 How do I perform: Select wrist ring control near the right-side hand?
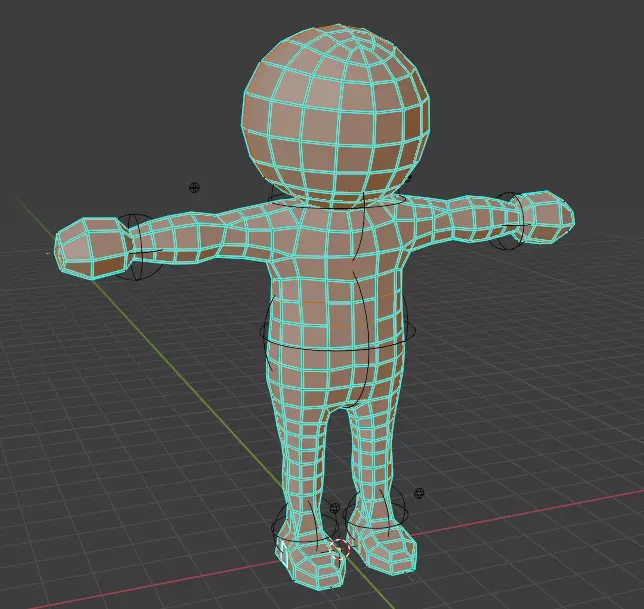(x=511, y=221)
